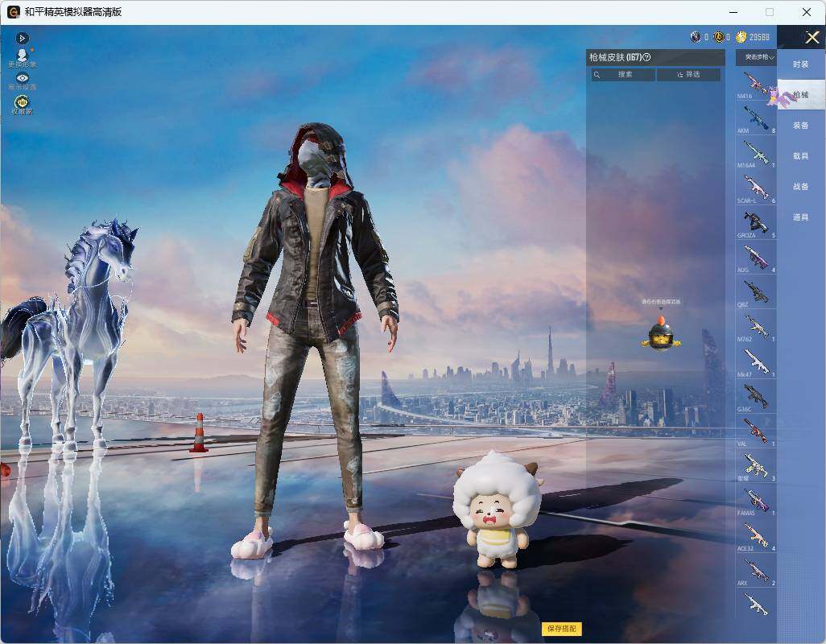Select the ACE32 weapon skin
826x644 pixels.
tap(756, 535)
